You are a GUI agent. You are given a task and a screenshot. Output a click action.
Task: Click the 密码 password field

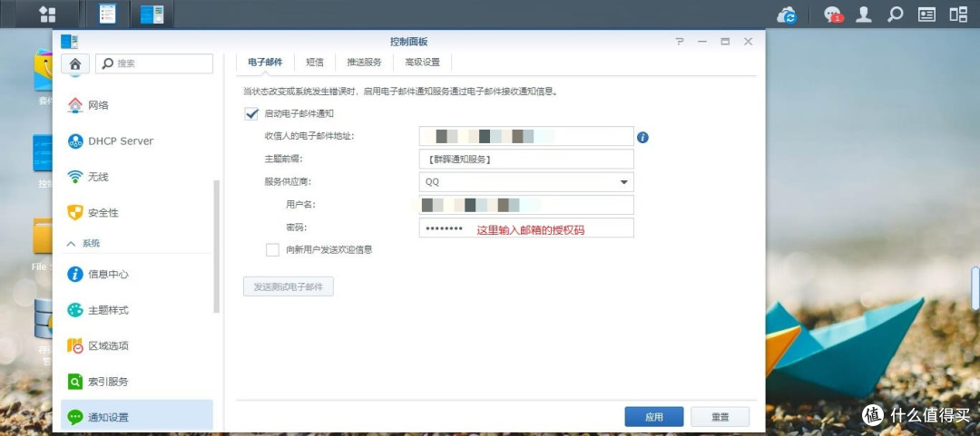(x=526, y=228)
